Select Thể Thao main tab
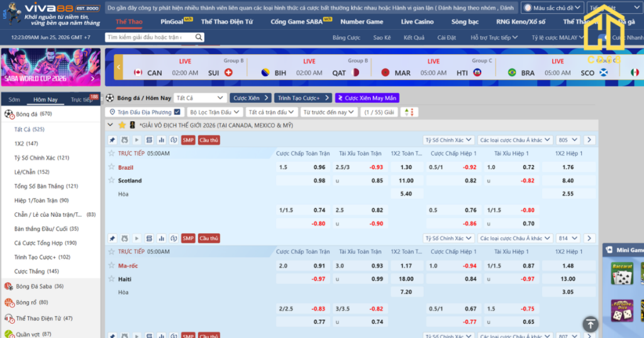This screenshot has height=338, width=644. coord(129,22)
